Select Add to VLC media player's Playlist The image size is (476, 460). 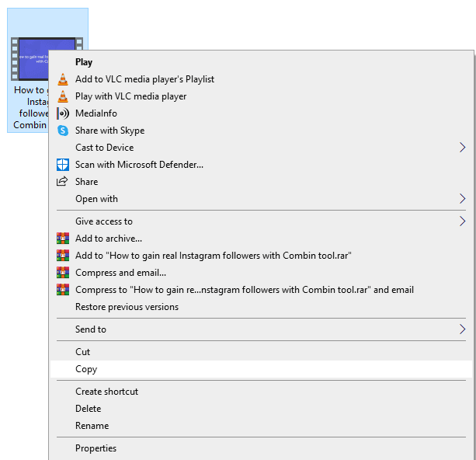tap(261, 79)
